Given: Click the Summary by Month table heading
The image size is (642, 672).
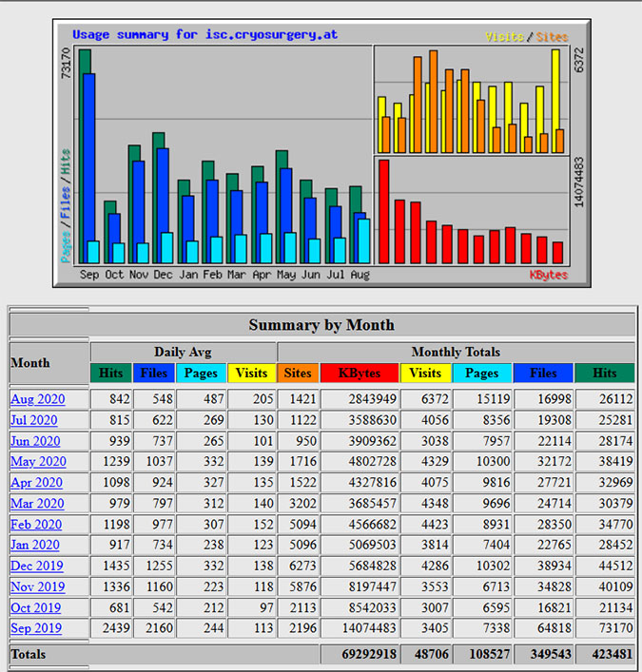Looking at the screenshot, I should (x=321, y=325).
